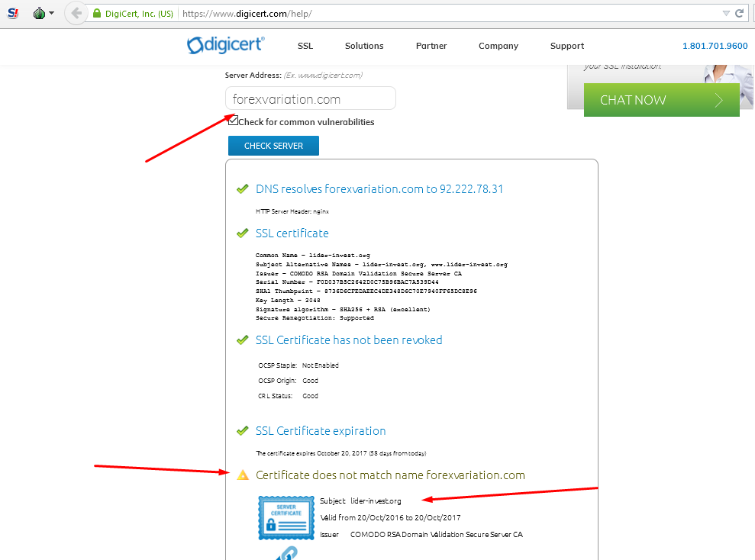Click Common Name lider-invest.org line
755x560 pixels.
tap(313, 256)
